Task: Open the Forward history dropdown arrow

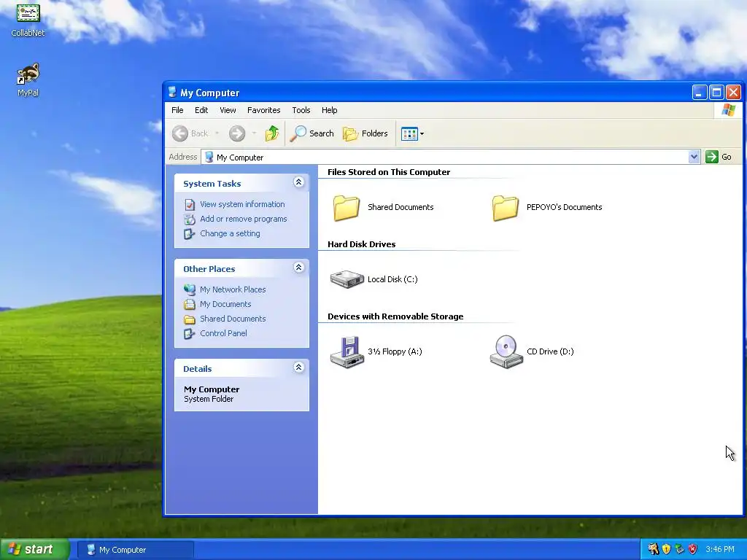Action: click(x=254, y=133)
